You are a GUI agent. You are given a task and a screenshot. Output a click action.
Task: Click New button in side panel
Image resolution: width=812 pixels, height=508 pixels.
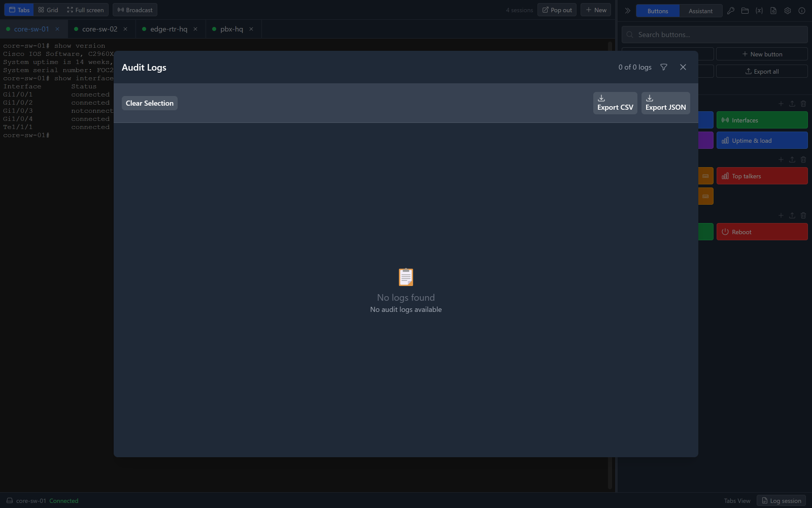(x=762, y=54)
